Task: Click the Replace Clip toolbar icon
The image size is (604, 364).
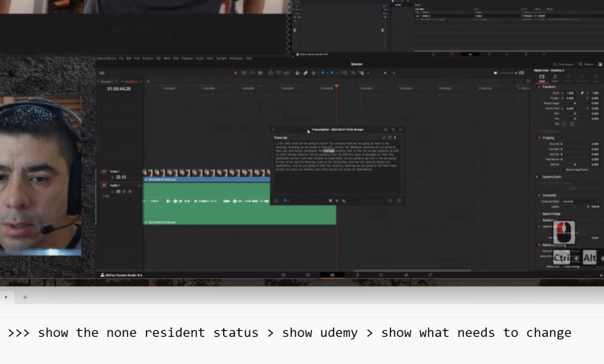Action: click(287, 73)
